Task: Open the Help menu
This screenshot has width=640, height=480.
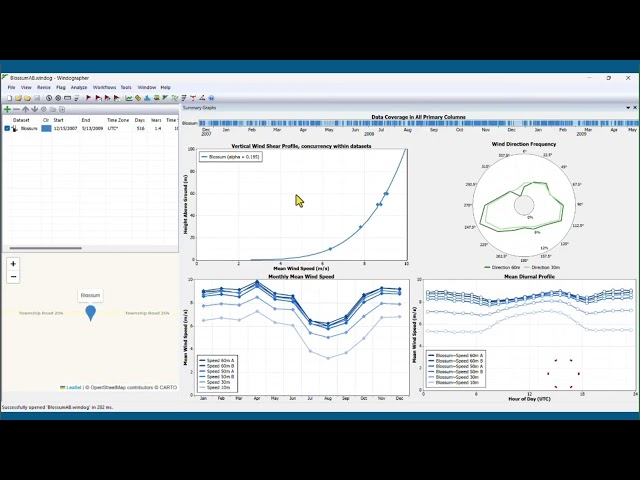Action: coord(165,87)
